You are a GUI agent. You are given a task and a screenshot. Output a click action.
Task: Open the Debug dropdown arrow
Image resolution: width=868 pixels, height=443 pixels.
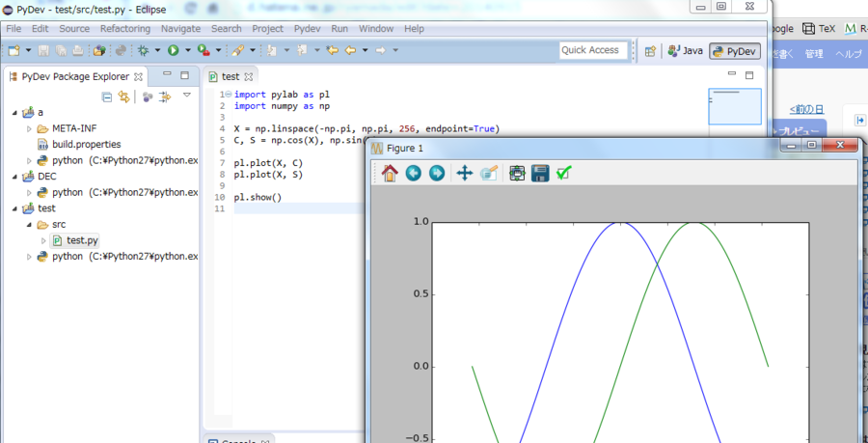click(157, 50)
